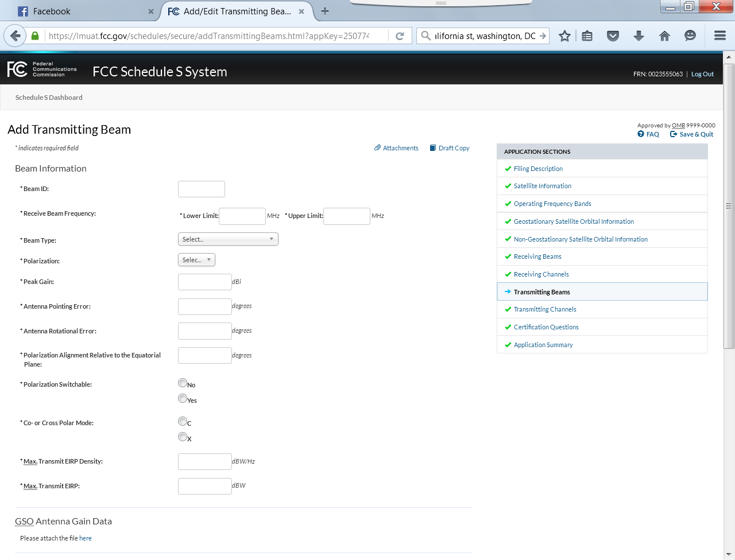
Task: Choose C for Co- or Cross Polar Mode
Action: click(x=183, y=421)
